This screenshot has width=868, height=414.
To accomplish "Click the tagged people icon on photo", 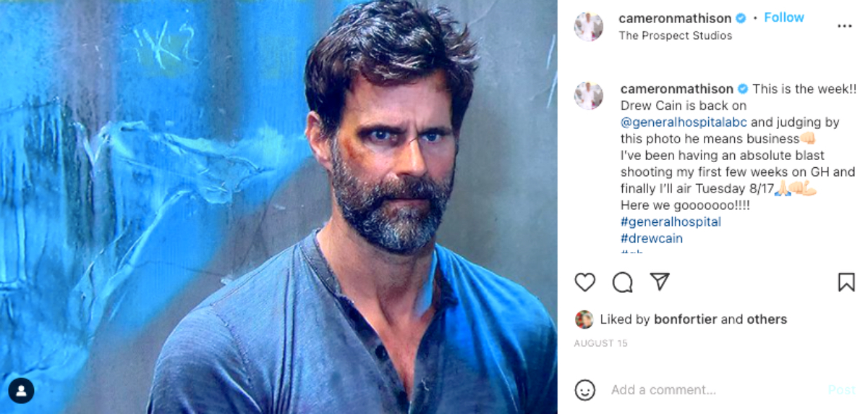I will pyautogui.click(x=21, y=391).
